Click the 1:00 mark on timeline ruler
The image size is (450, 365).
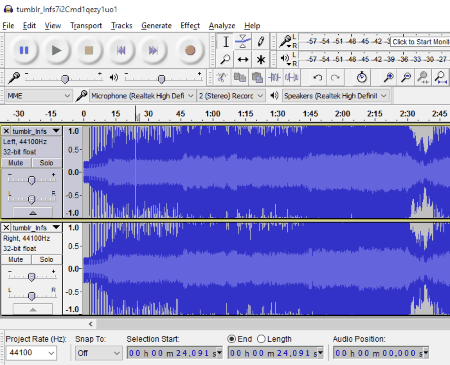tap(213, 114)
